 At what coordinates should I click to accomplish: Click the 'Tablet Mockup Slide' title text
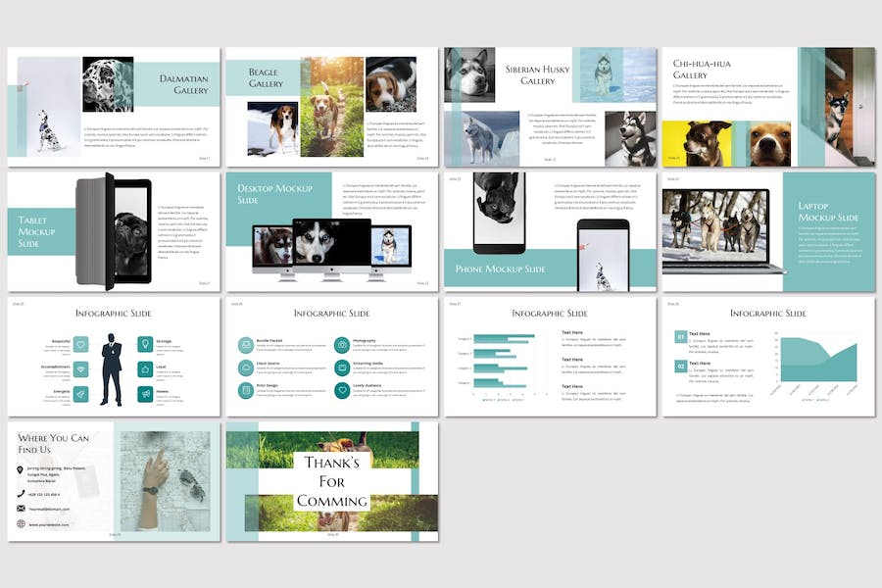(36, 232)
